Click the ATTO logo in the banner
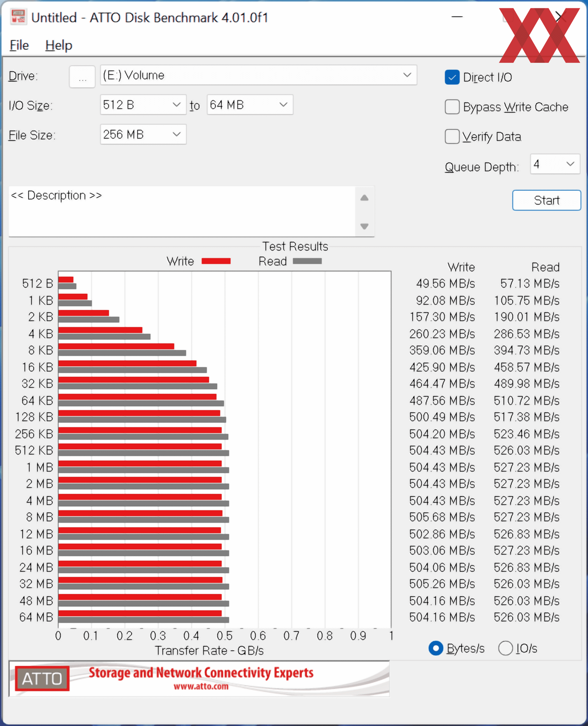The image size is (588, 726). click(42, 679)
